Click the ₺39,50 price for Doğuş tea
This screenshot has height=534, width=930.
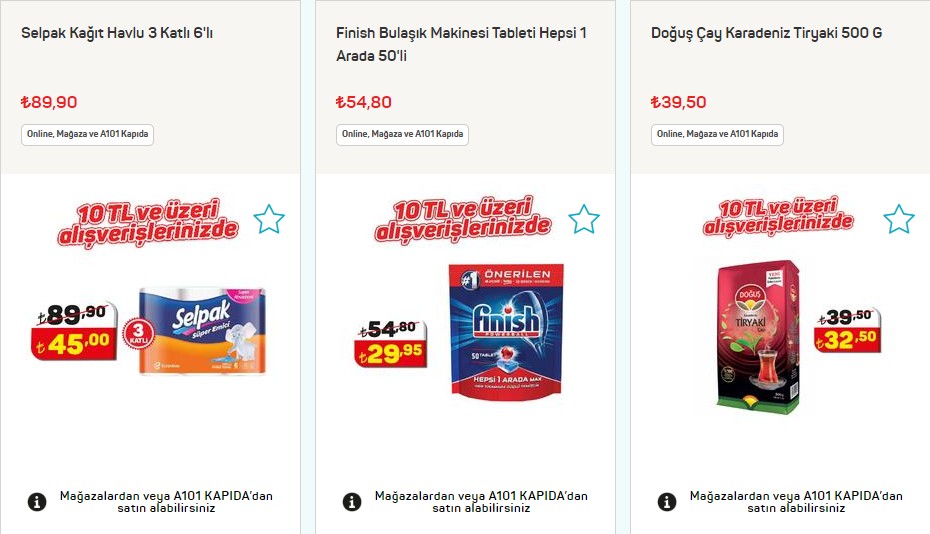coord(679,102)
